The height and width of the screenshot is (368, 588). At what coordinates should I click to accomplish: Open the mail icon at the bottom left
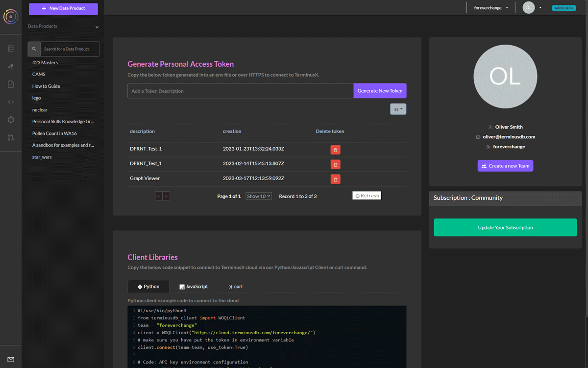pos(11,360)
